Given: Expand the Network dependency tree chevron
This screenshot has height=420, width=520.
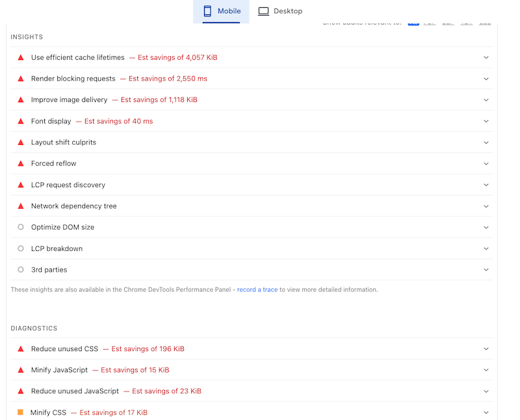Looking at the screenshot, I should pyautogui.click(x=486, y=206).
